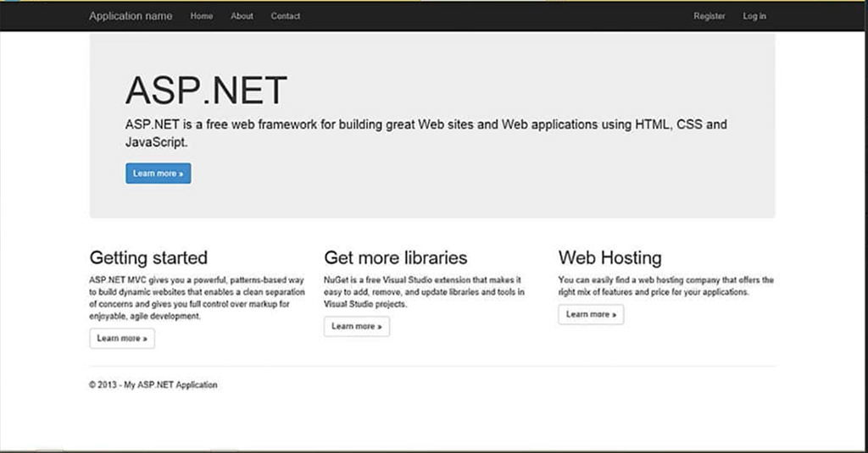Screen dimensions: 868x453
Task: Click the 2013 My ASP.NET Application footer
Action: pos(153,384)
